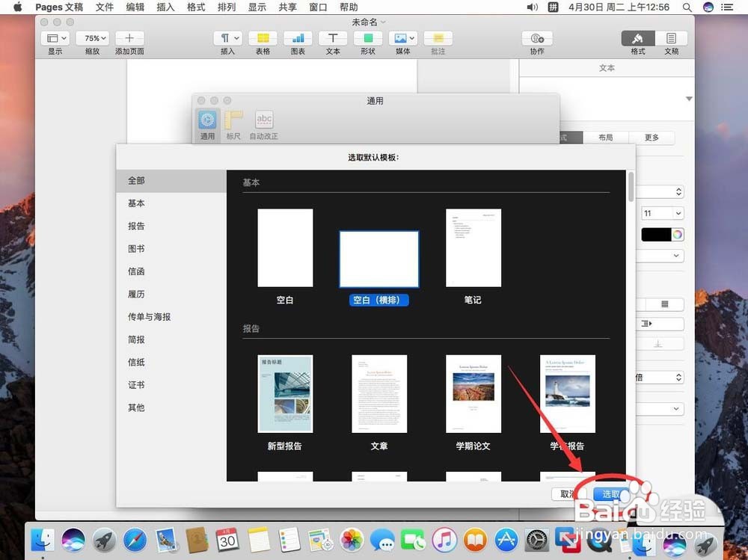Image resolution: width=748 pixels, height=560 pixels.
Task: Click the 批注 comment toolbar icon
Action: click(x=438, y=38)
